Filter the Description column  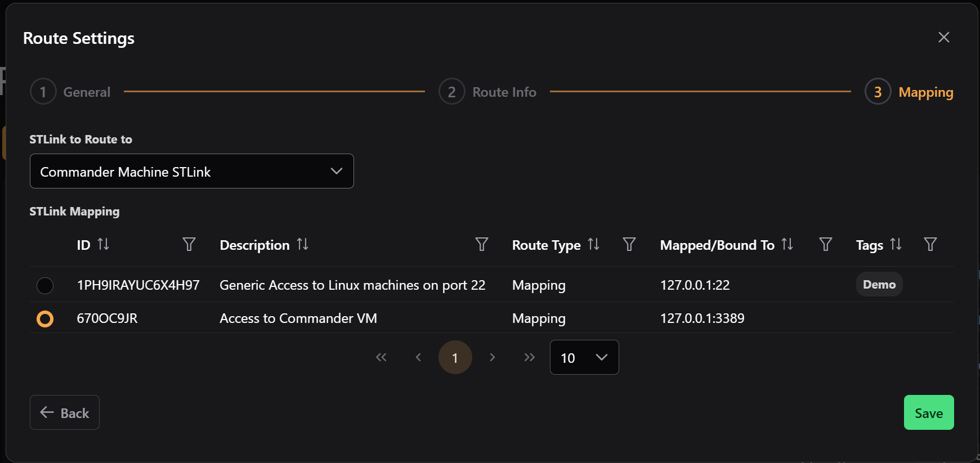pyautogui.click(x=482, y=244)
